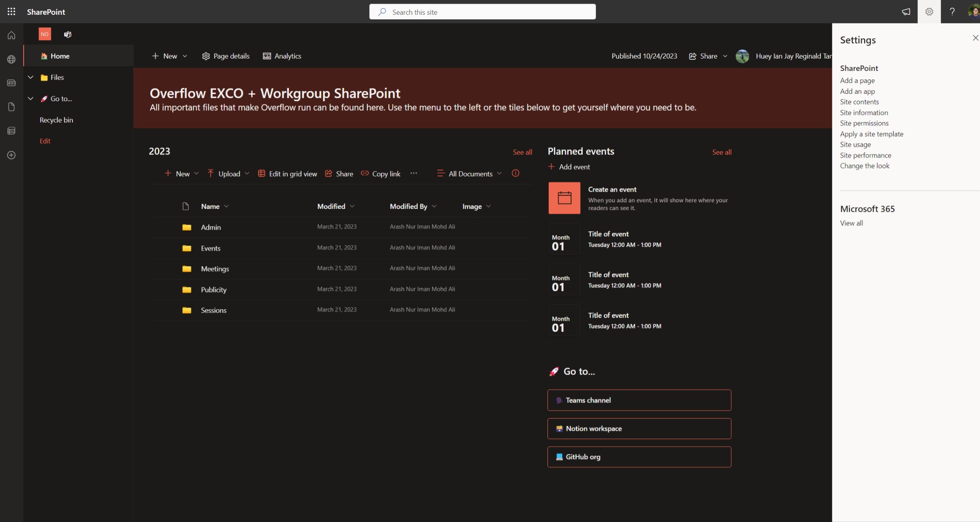Click the megaphone feedback icon in header
The image size is (980, 522).
pyautogui.click(x=906, y=11)
